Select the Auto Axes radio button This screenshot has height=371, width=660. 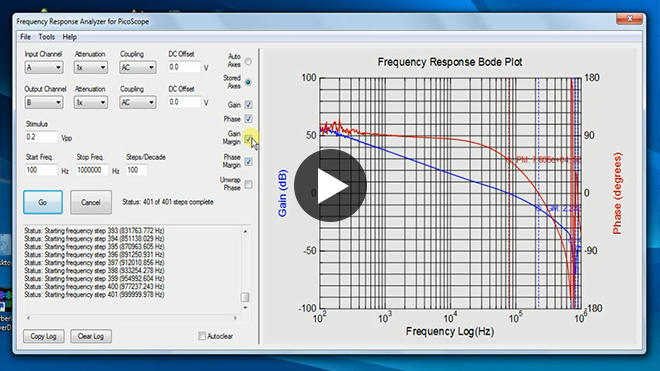(248, 61)
